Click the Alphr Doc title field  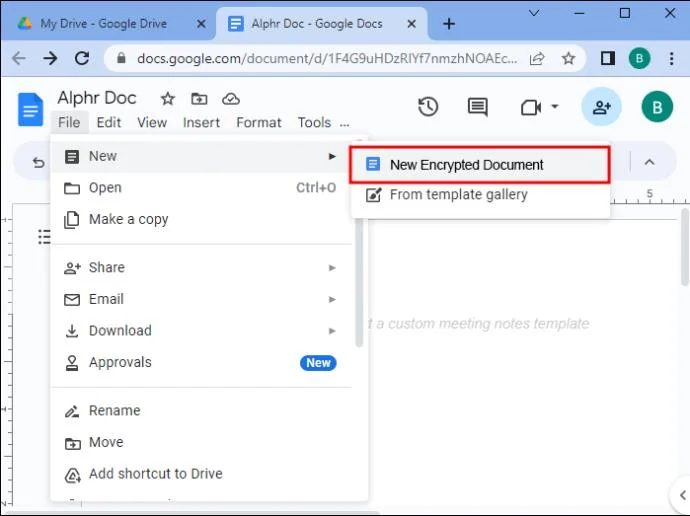pos(97,98)
